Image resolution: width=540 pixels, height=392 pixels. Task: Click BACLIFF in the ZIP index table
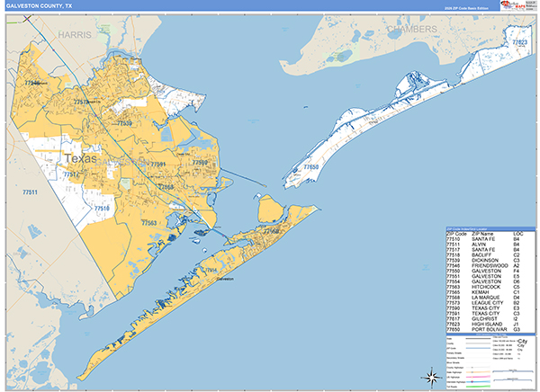tap(481, 255)
